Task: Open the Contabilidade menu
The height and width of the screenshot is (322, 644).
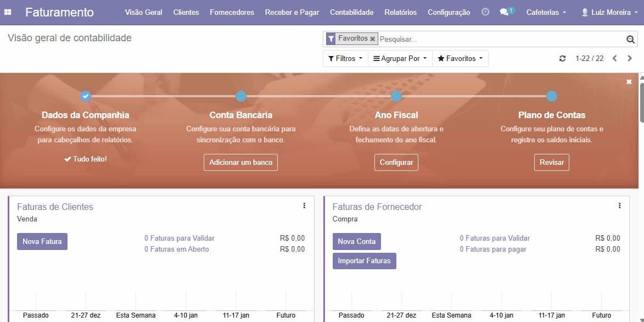Action: [x=351, y=12]
